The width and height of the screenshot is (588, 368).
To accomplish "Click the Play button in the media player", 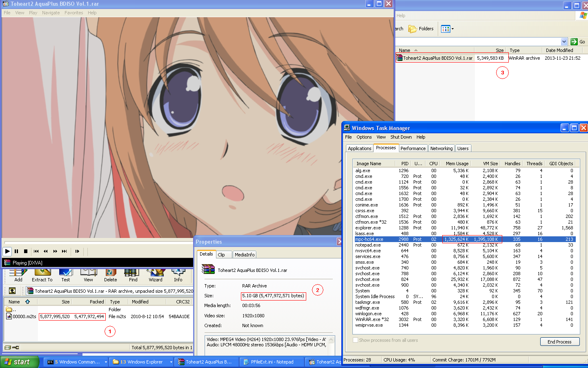I will click(7, 251).
